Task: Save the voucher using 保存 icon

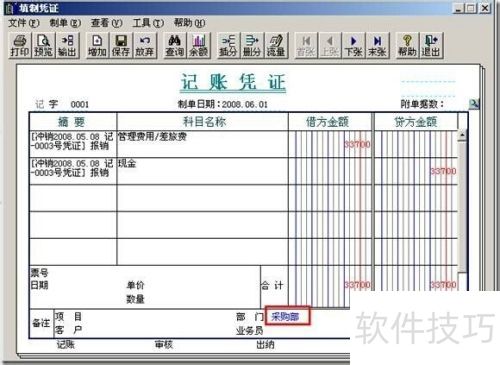Action: coord(121,46)
